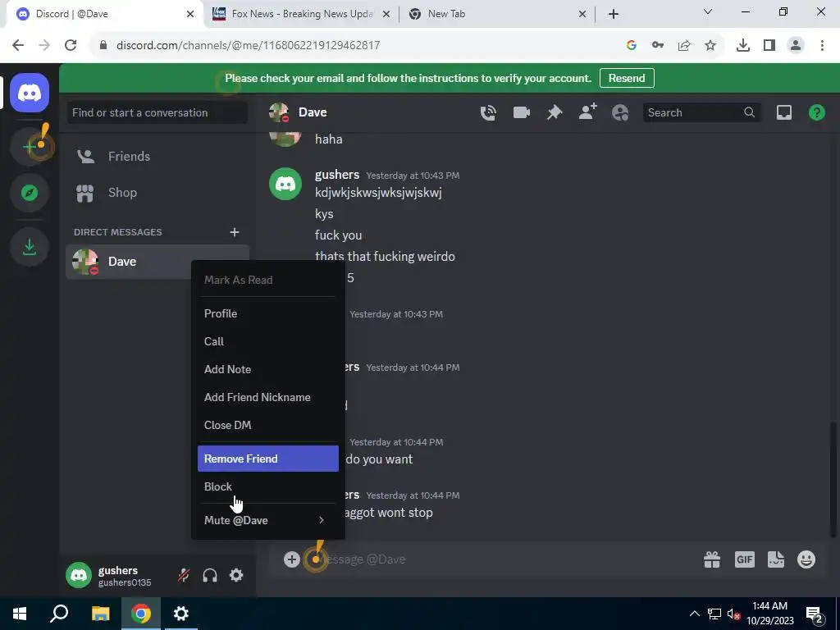
Task: Switch to Fox News browser tab
Action: [301, 14]
